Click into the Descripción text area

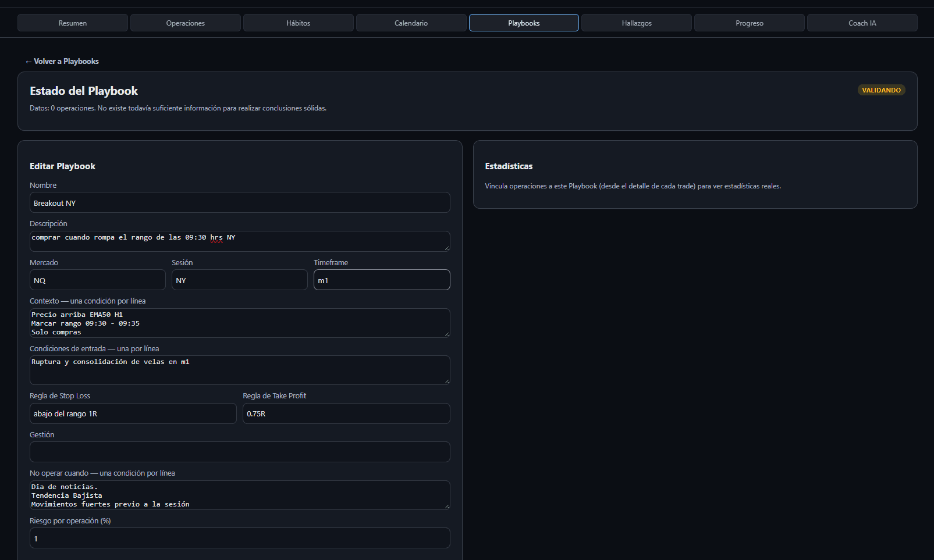tap(240, 241)
